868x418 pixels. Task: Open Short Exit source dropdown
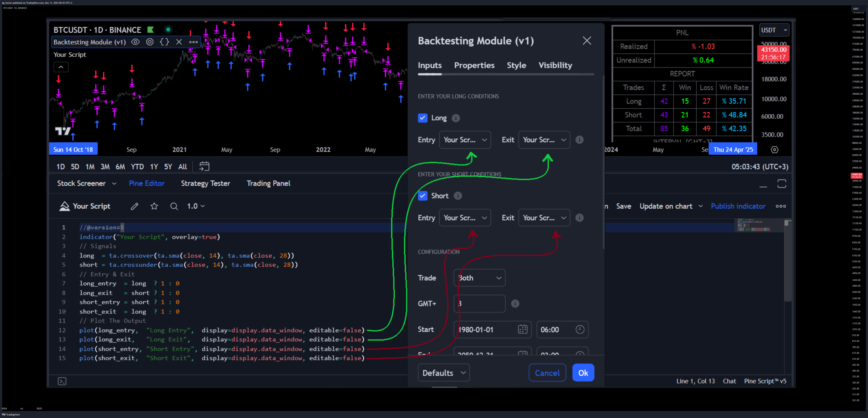(544, 218)
